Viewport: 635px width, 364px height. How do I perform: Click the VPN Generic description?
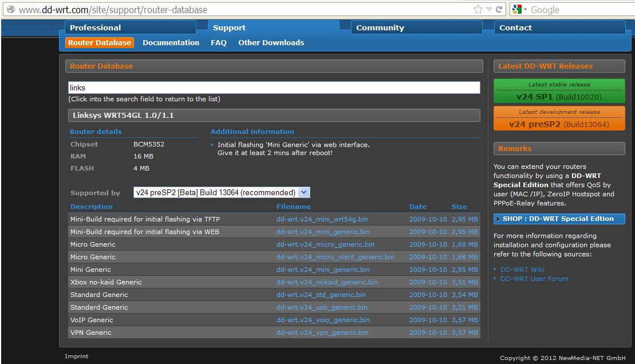[90, 333]
